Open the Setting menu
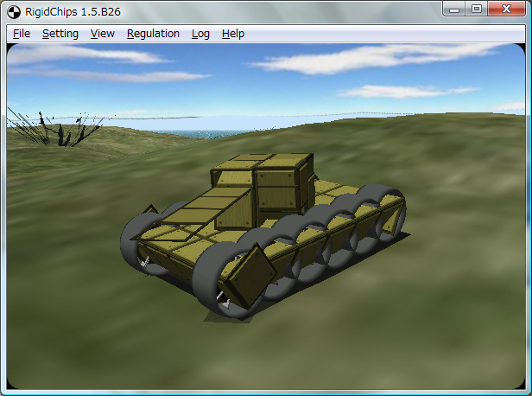The height and width of the screenshot is (396, 532). (60, 34)
